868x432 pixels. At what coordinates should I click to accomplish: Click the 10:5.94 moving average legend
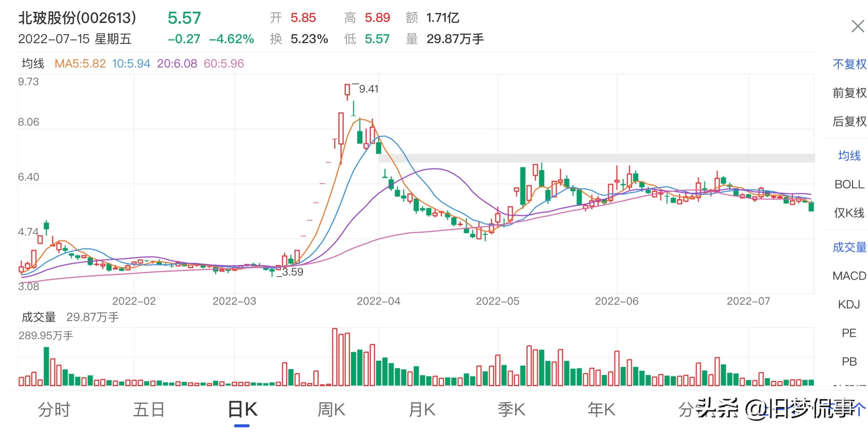click(x=131, y=63)
